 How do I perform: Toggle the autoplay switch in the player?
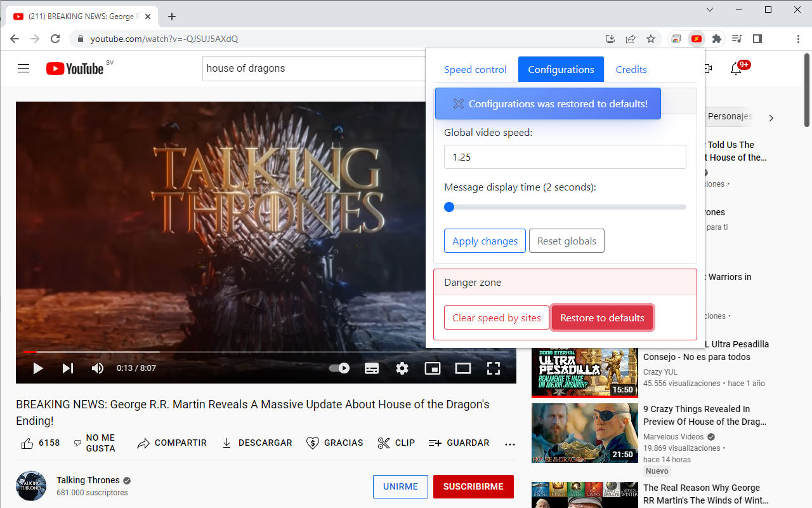click(x=339, y=368)
